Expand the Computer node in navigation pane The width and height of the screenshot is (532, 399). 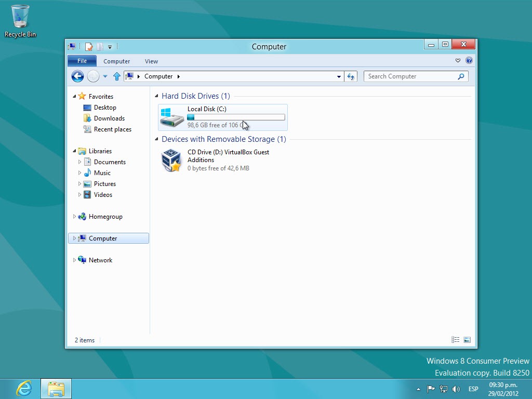click(x=74, y=238)
